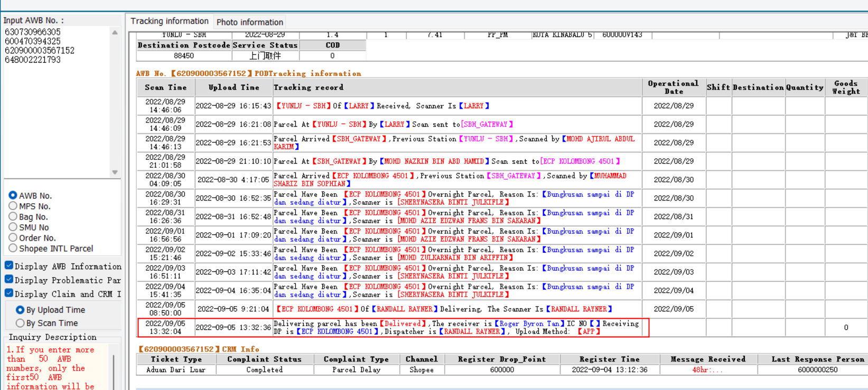Click the Scan Time column header
Screen dimensions: 868x390
click(x=166, y=88)
